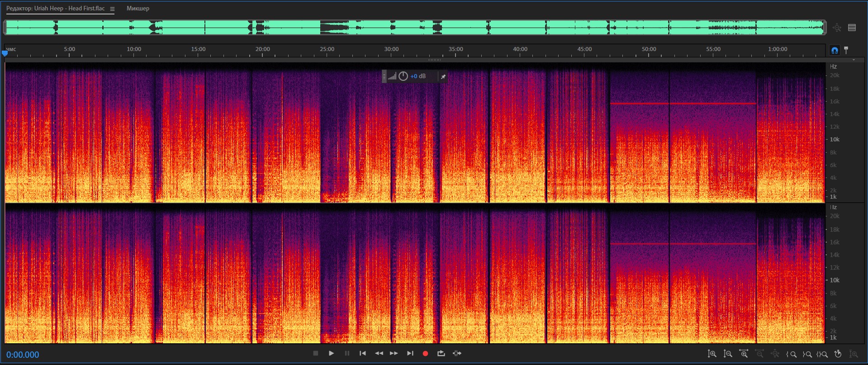Screen dimensions: 868x365
Task: Click the Zoom In (Time) magnifier icon
Action: pyautogui.click(x=744, y=354)
